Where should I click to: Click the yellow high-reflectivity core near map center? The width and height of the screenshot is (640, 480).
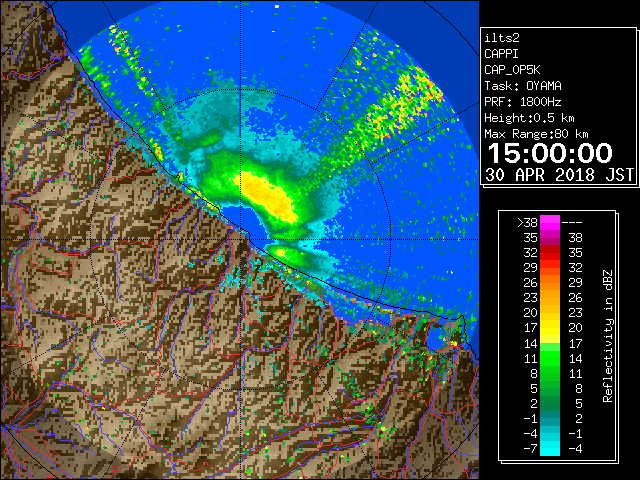tap(268, 197)
